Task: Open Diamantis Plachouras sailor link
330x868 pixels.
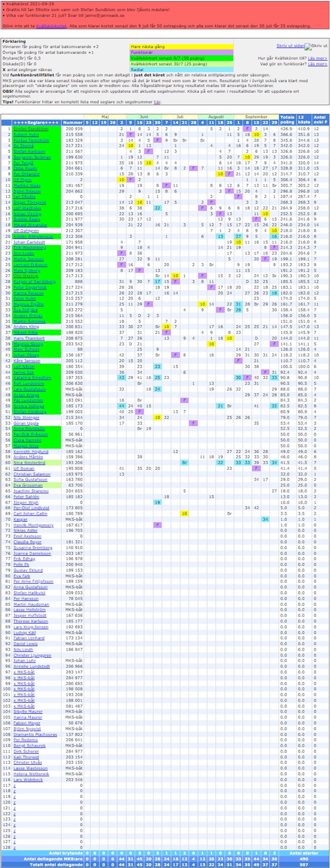Action: 35,735
